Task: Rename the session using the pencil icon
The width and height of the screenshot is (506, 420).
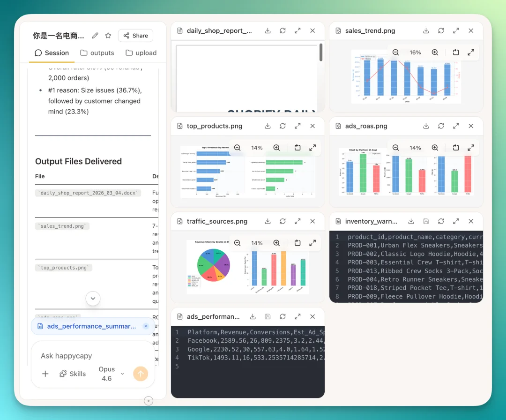Action: pyautogui.click(x=96, y=35)
